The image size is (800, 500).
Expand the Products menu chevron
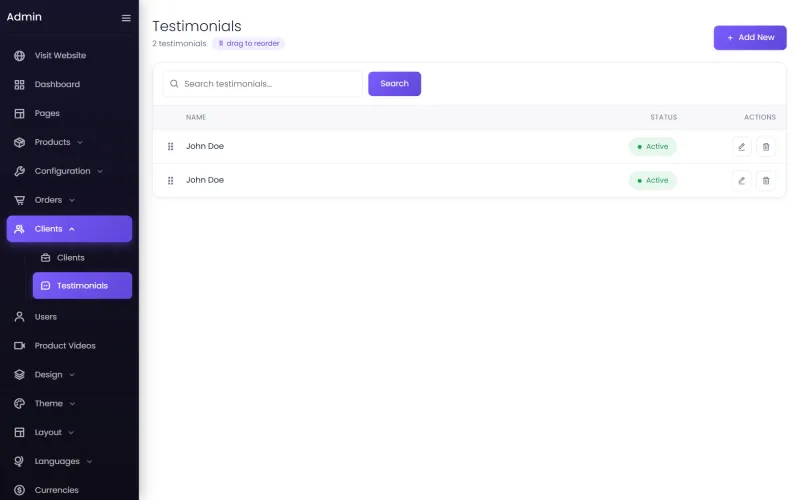point(80,142)
